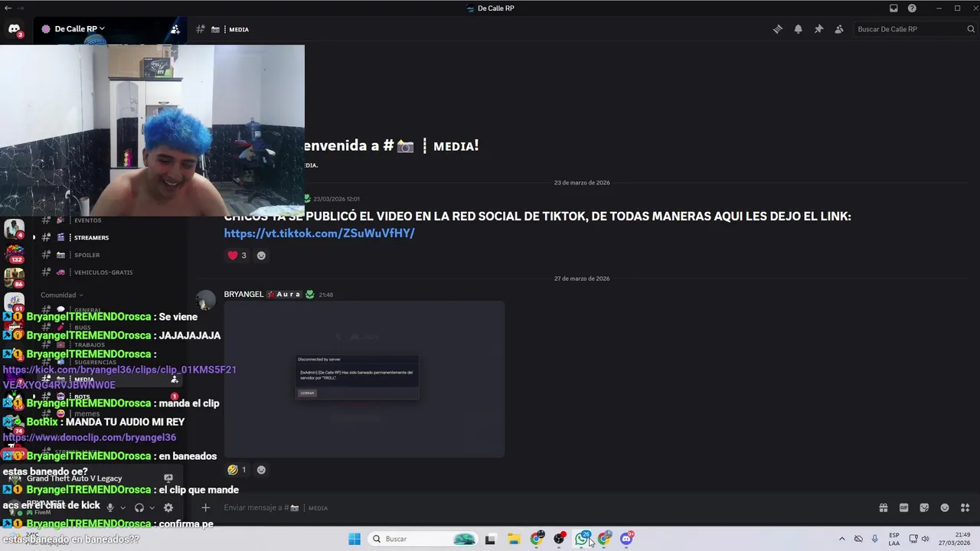Open the sticker picker

coord(924,507)
